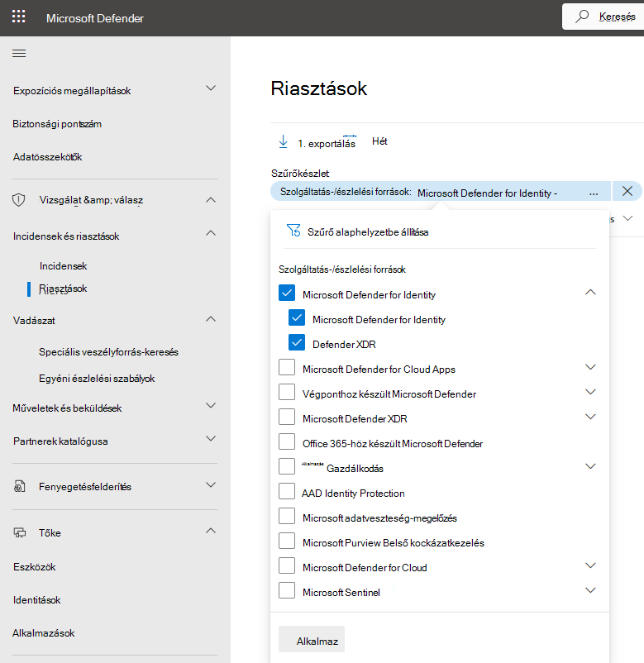Click the Fenyegetésfelderítés sidebar icon

tap(20, 487)
